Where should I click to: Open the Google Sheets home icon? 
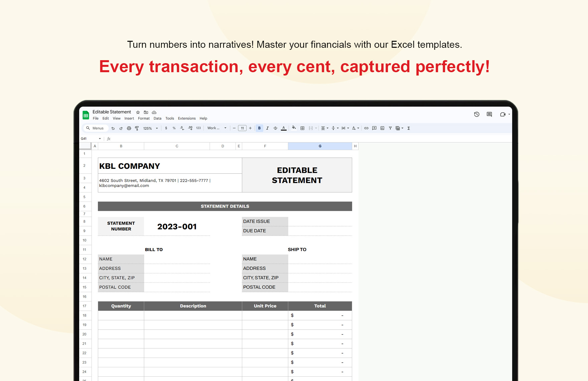pyautogui.click(x=86, y=115)
